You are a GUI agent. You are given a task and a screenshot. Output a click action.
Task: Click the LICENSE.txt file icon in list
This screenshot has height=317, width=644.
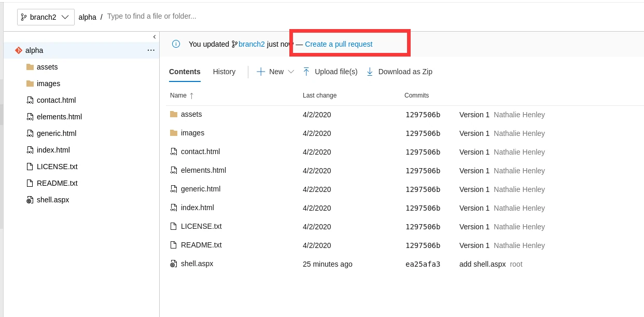coord(174,226)
